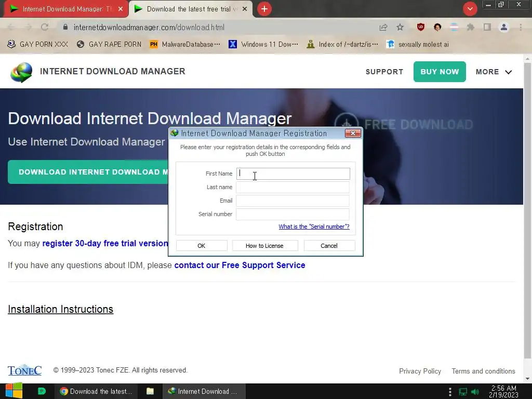Focus the First Name field

point(293,174)
